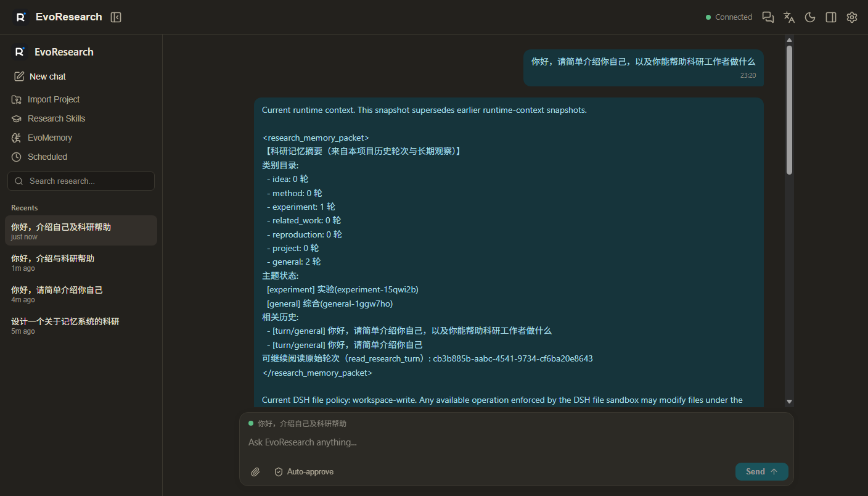Open the chat conversations icon in header

tap(768, 17)
